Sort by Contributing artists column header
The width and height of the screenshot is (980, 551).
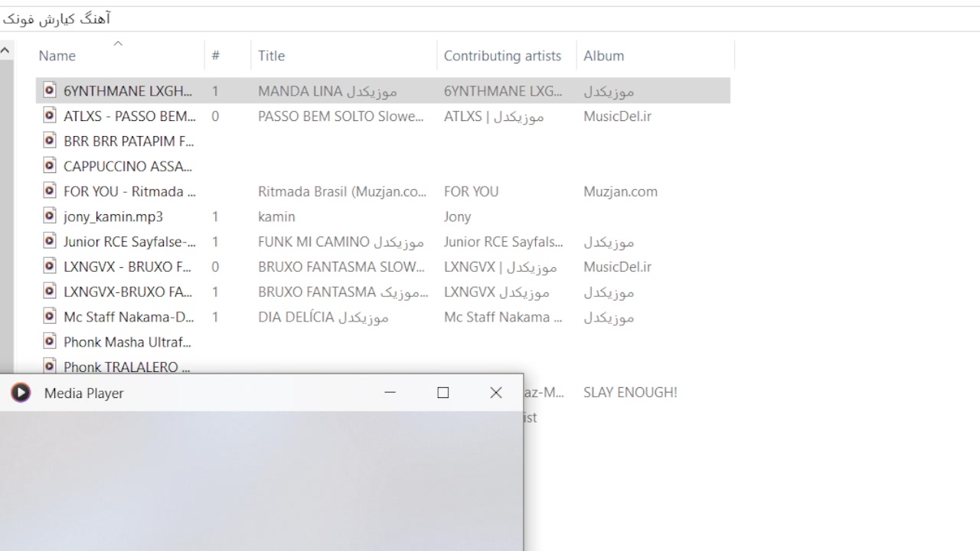pos(502,56)
